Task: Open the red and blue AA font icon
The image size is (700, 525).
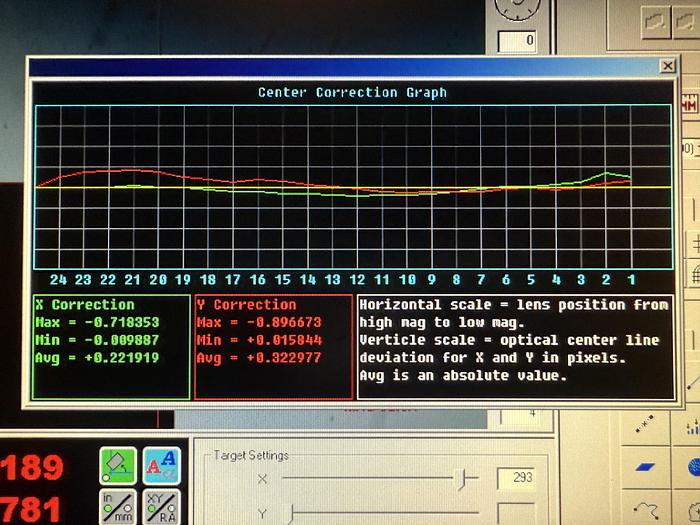Action: point(162,466)
